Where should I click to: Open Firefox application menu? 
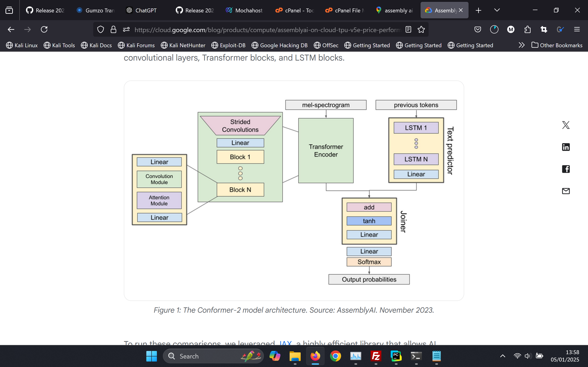(x=577, y=30)
